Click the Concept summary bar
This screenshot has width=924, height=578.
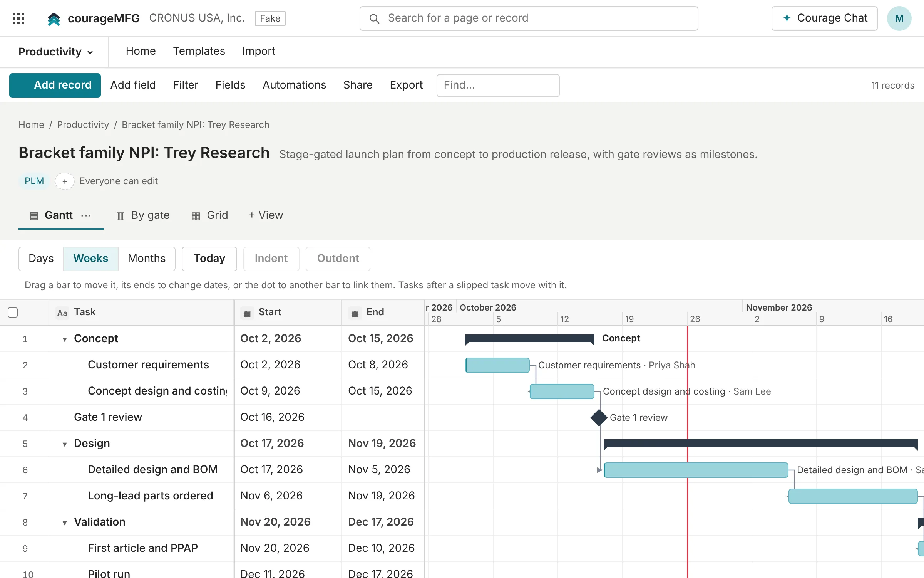[x=530, y=339]
